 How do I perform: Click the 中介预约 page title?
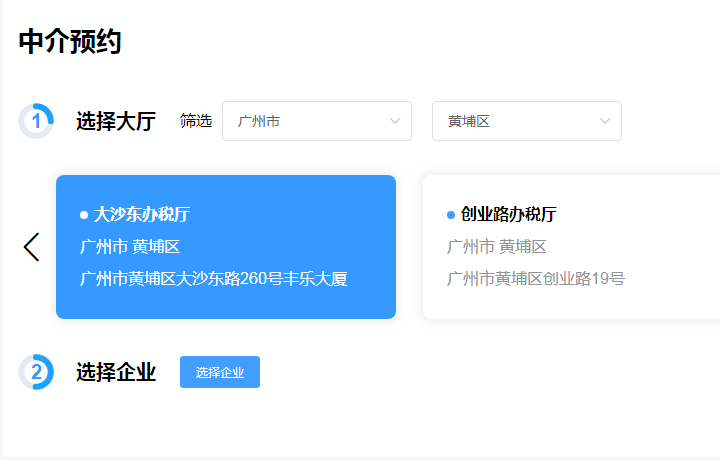point(70,41)
